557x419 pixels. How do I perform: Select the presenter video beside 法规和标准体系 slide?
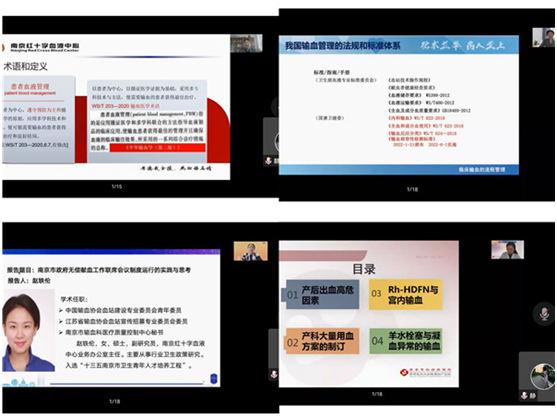(543, 38)
